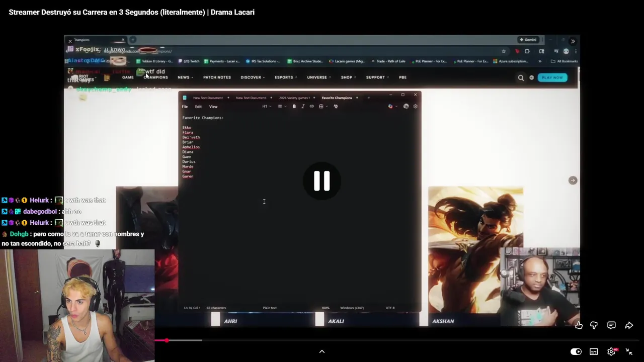Open Azure subscription bookmark
The image size is (644, 362).
[511, 61]
